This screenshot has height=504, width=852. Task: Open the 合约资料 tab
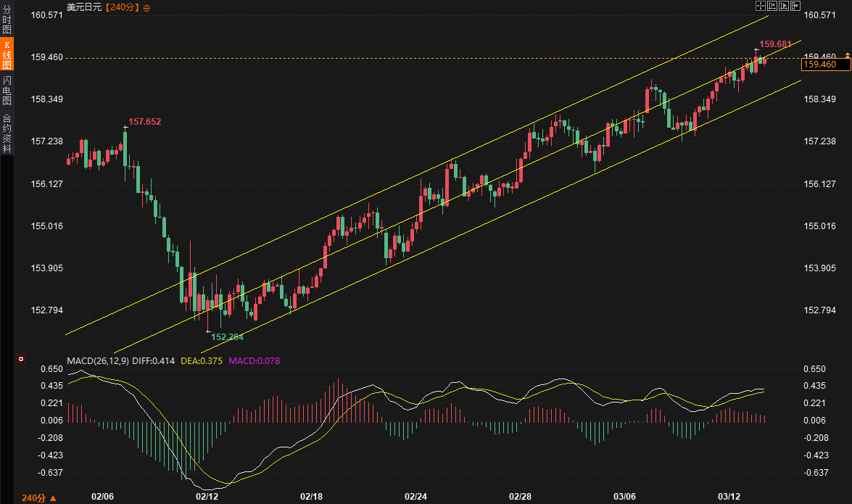click(7, 133)
